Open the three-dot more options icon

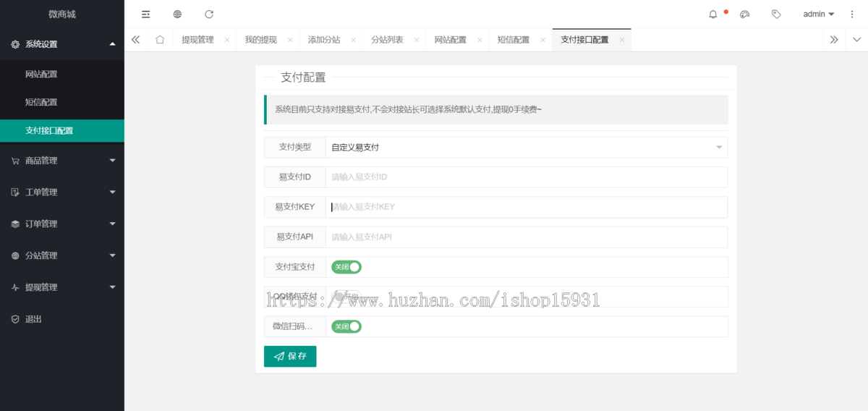(851, 14)
